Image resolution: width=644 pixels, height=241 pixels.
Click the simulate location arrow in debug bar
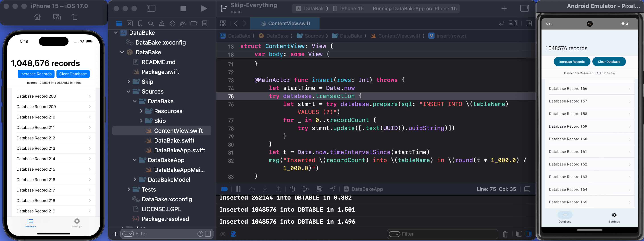(x=332, y=189)
